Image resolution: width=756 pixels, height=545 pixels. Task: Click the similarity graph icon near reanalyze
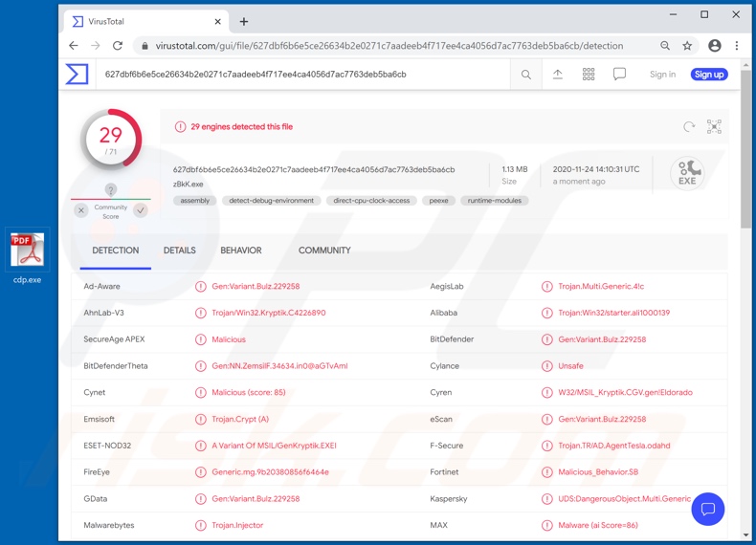(x=714, y=127)
